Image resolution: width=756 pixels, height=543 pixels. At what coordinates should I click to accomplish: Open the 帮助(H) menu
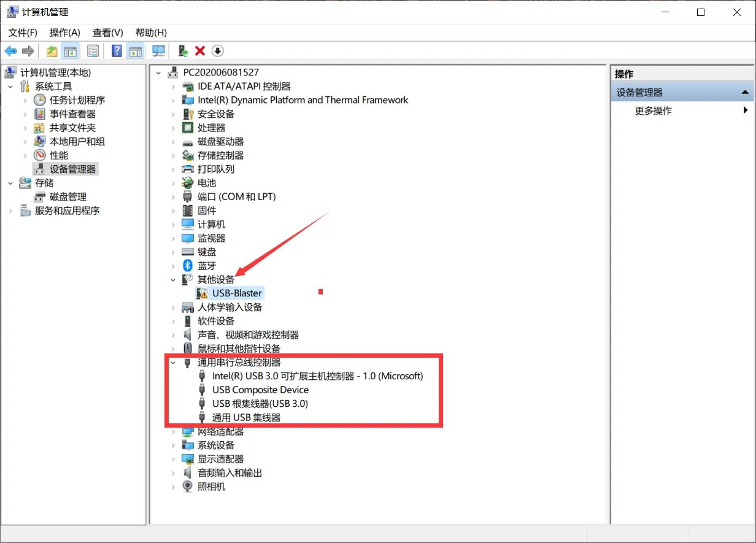pyautogui.click(x=151, y=33)
